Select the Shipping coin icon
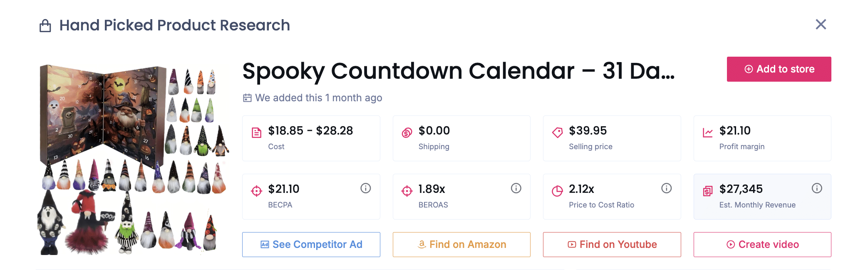868x270 pixels. coord(407,133)
